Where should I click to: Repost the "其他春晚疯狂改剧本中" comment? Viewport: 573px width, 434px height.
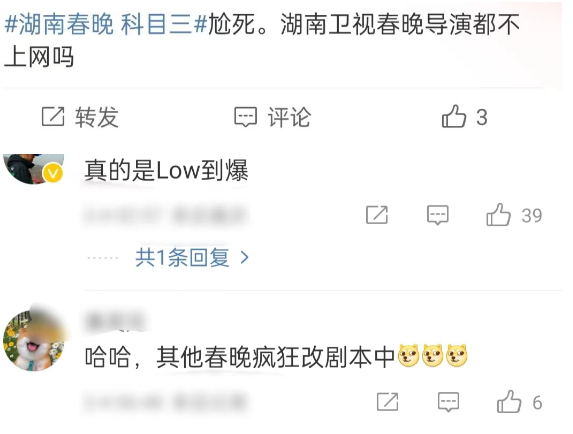click(x=387, y=402)
